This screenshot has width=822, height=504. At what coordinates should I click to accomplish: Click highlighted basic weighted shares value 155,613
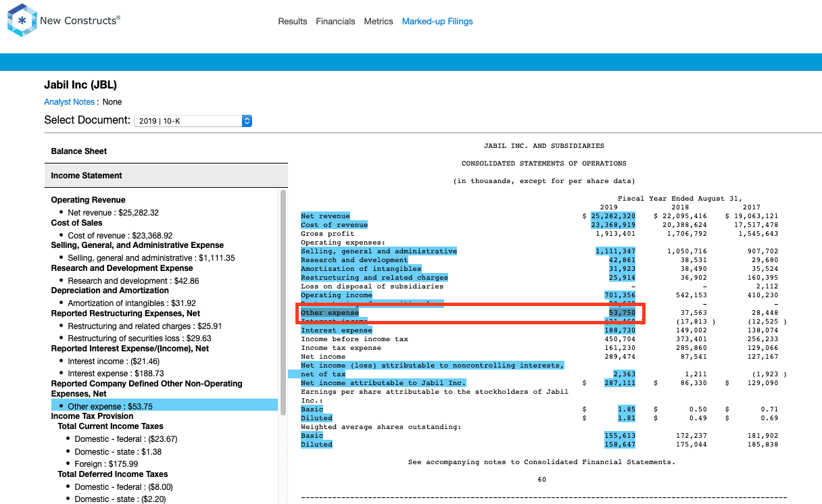tap(620, 436)
